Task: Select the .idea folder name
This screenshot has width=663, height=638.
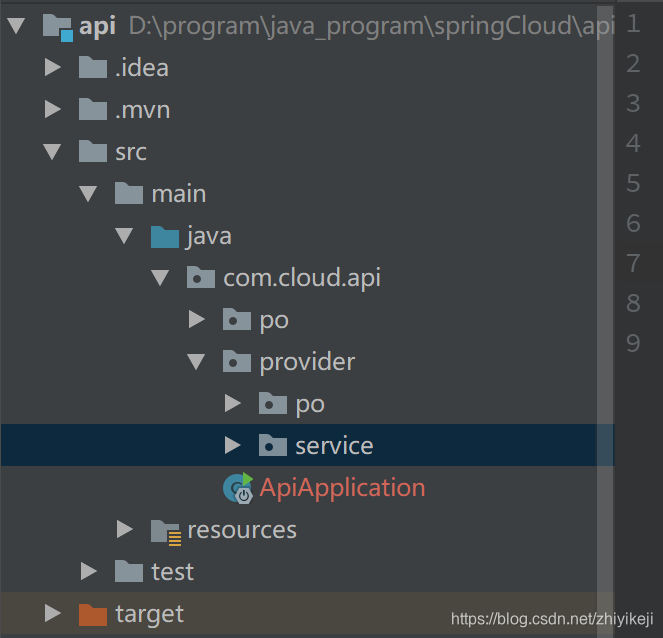Action: coord(142,68)
